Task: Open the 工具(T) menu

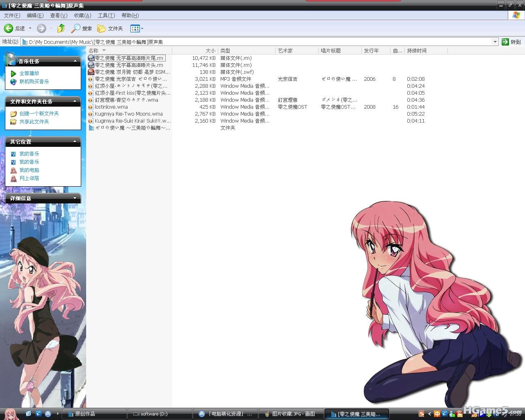Action: tap(106, 16)
